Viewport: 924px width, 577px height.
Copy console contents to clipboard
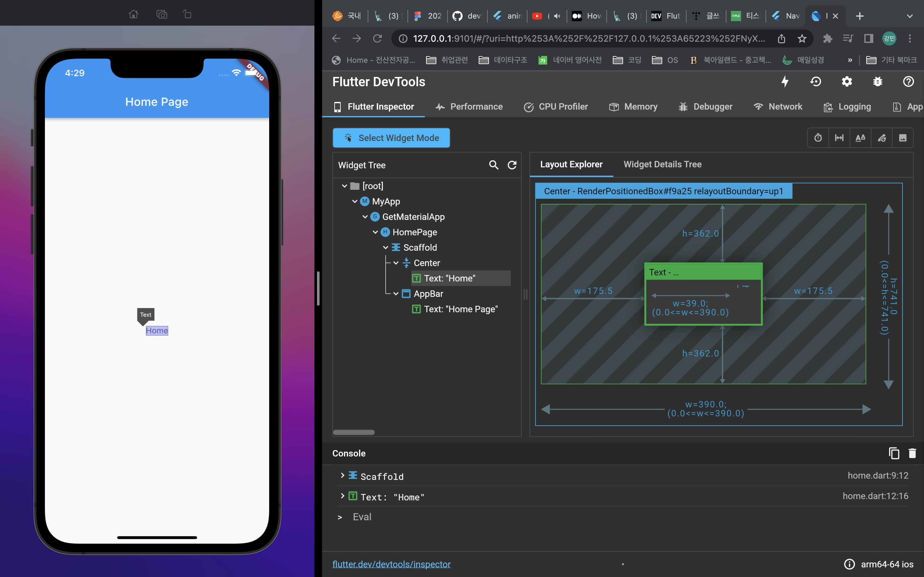(894, 453)
